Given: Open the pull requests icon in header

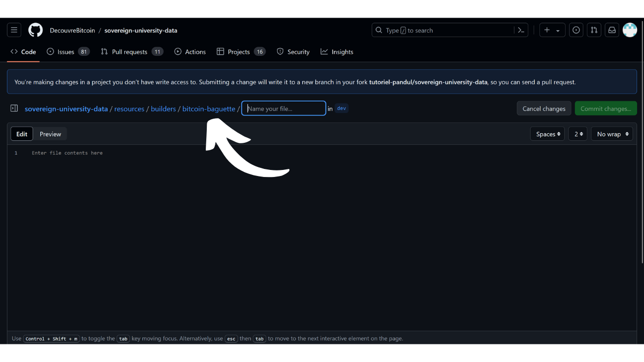Looking at the screenshot, I should click(594, 30).
